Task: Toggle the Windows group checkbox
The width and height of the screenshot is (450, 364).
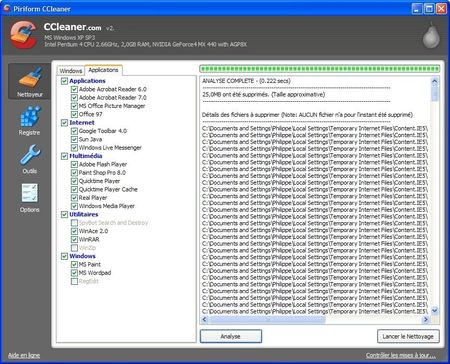Action: 64,256
